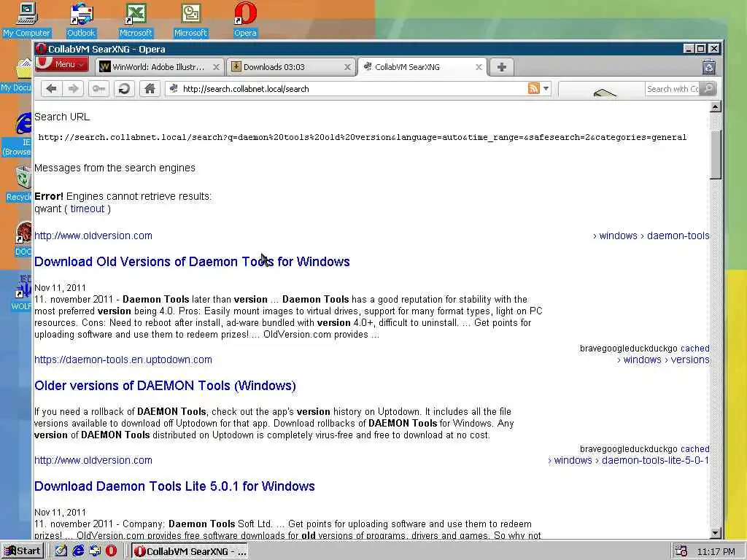747x560 pixels.
Task: Open cached link for the Uptodown result
Action: pos(694,448)
